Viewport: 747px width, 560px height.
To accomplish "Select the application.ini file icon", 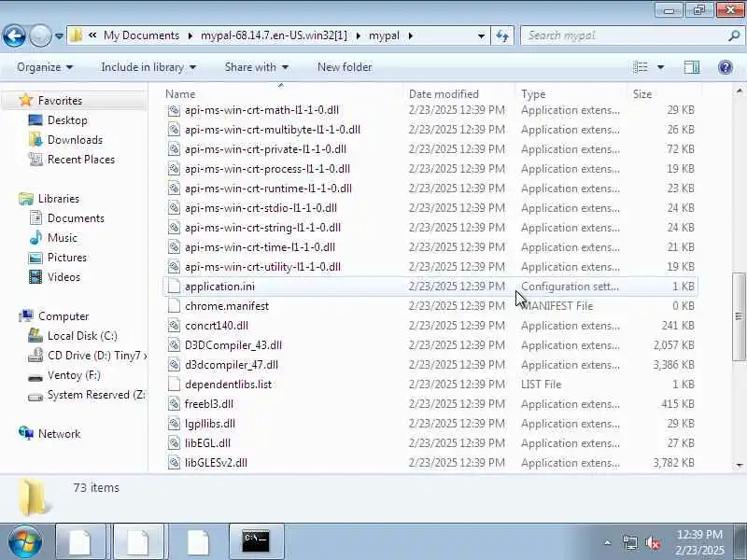I will click(175, 287).
